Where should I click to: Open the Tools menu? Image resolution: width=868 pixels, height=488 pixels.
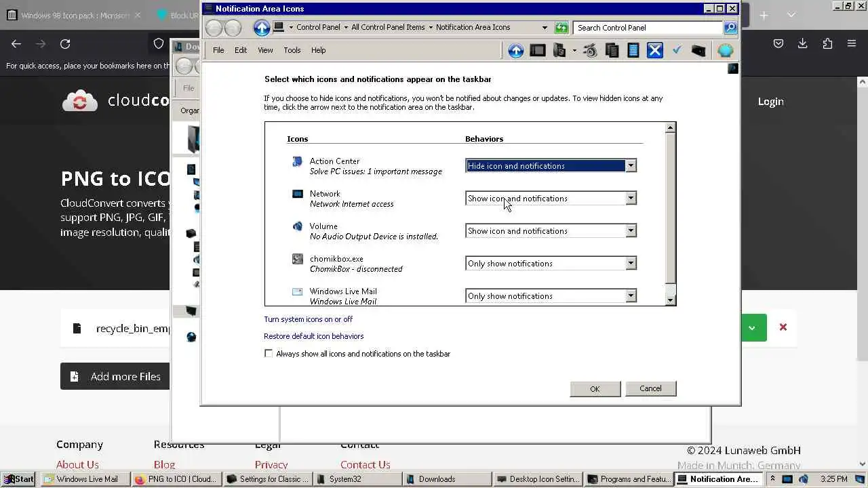[292, 50]
